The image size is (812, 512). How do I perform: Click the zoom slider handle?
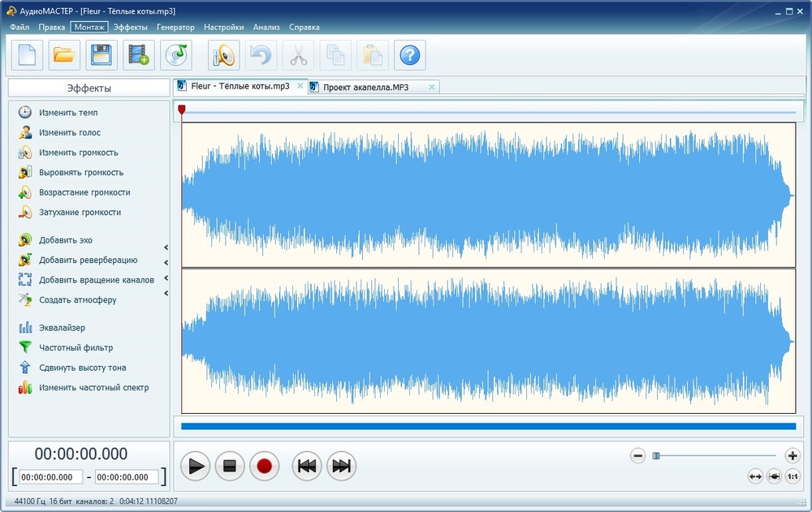(x=656, y=455)
